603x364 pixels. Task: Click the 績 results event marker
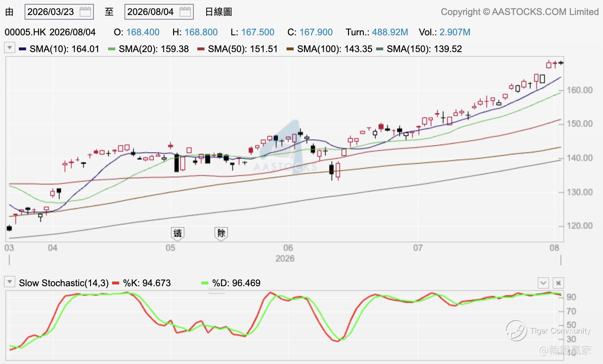tap(177, 234)
